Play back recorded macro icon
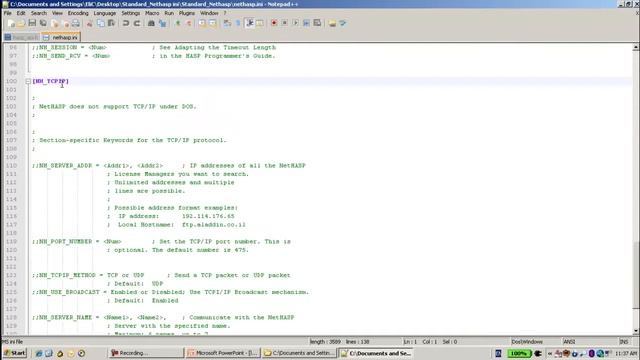Viewport: 640px width, 360px height. click(x=296, y=23)
